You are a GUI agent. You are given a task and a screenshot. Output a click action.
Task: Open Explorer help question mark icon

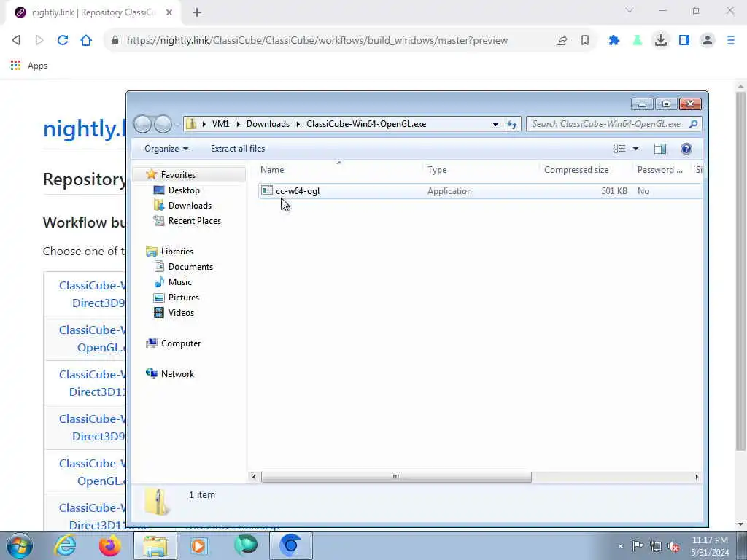[686, 149]
